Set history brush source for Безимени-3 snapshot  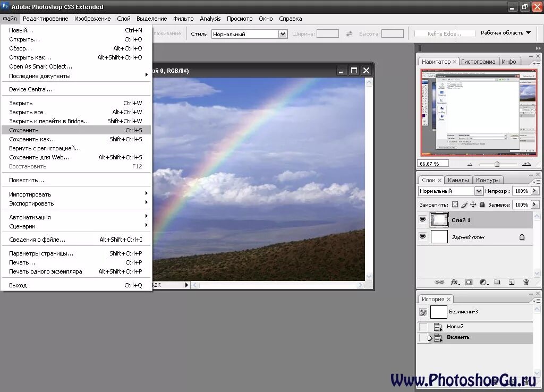point(423,312)
